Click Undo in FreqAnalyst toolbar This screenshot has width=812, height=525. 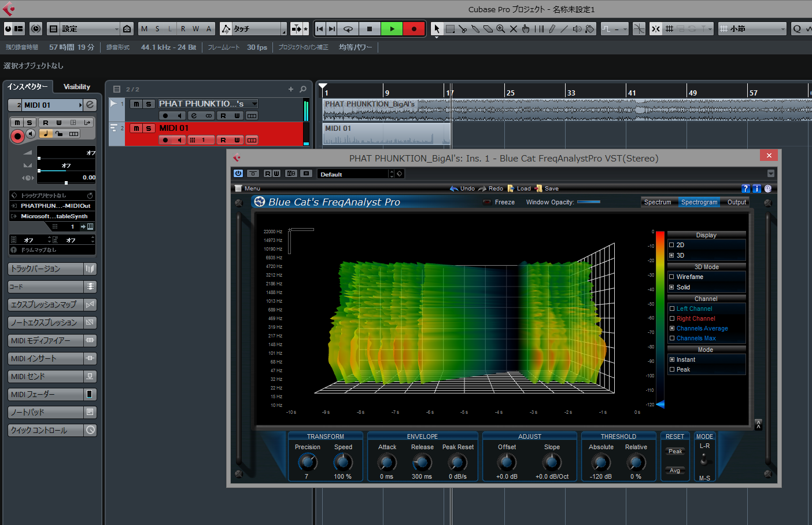click(x=462, y=189)
